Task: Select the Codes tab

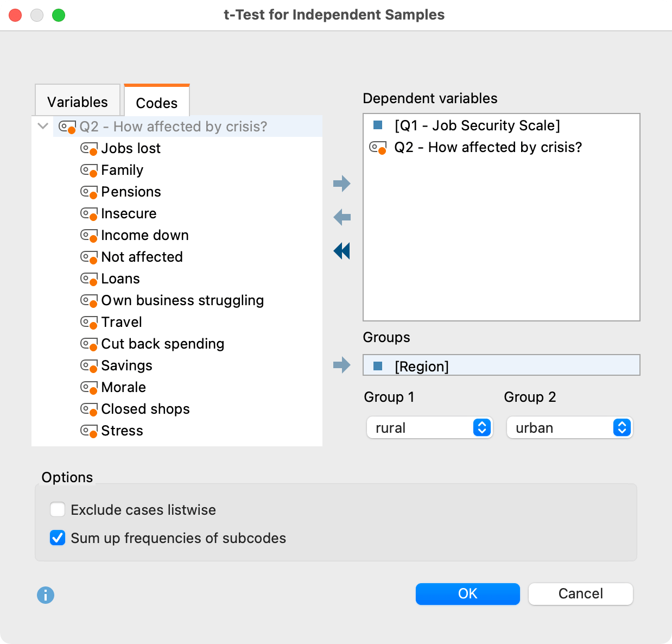Action: point(156,103)
